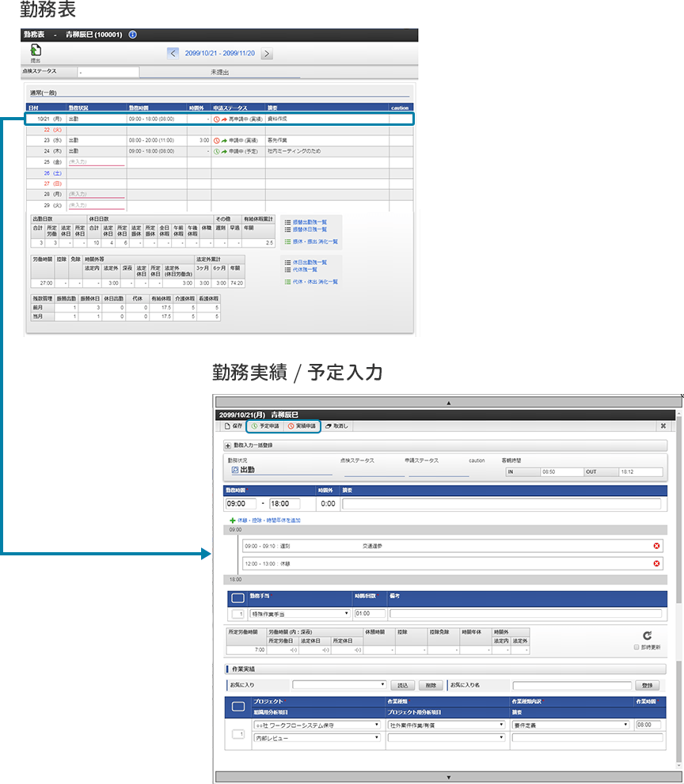Click the お気に入り名 text field
Viewport: 684px width, 784px height.
(572, 685)
